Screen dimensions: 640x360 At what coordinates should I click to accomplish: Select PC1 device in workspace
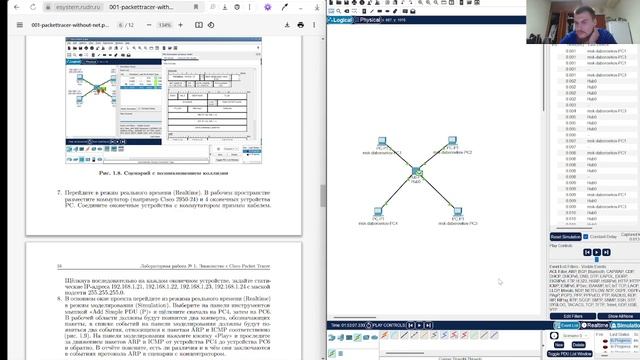(x=382, y=142)
